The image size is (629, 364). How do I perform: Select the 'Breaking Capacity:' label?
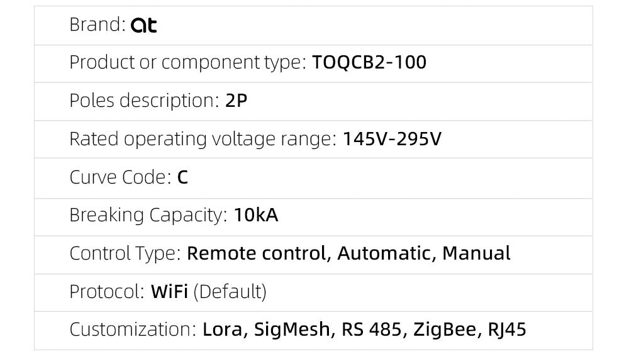point(149,216)
